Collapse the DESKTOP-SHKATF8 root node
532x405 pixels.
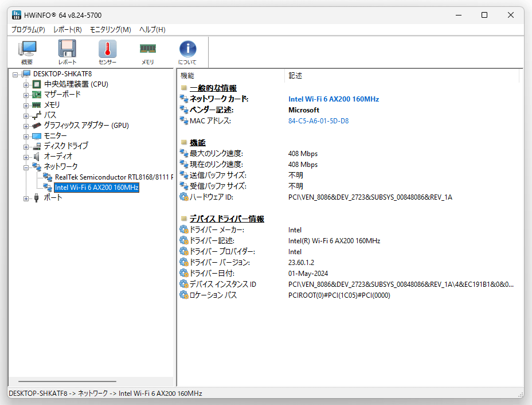pos(15,75)
